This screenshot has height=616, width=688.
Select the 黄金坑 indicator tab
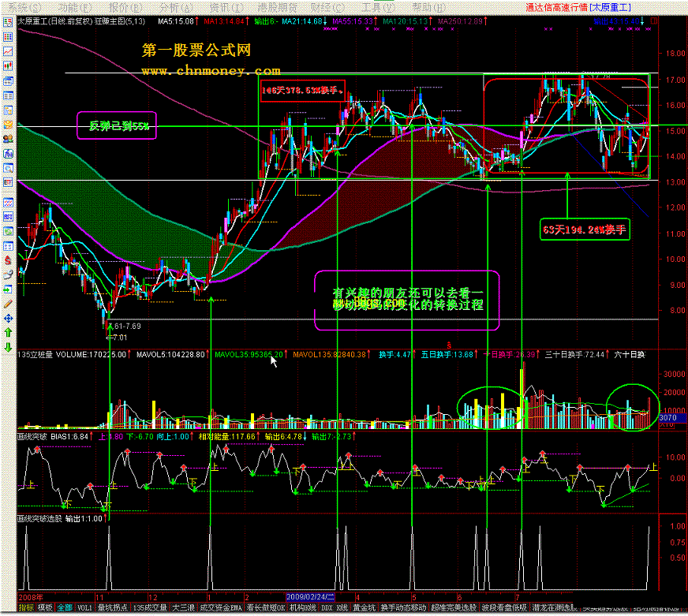click(365, 607)
